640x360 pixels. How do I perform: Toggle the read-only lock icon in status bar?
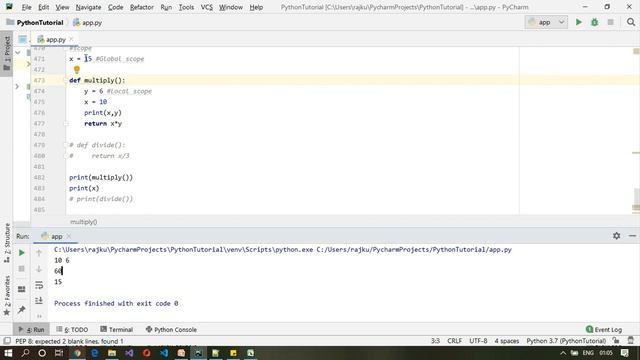coord(616,341)
